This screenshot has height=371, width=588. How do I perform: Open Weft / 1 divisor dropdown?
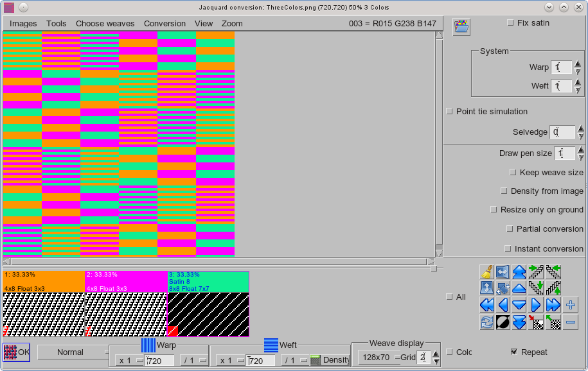click(x=294, y=361)
